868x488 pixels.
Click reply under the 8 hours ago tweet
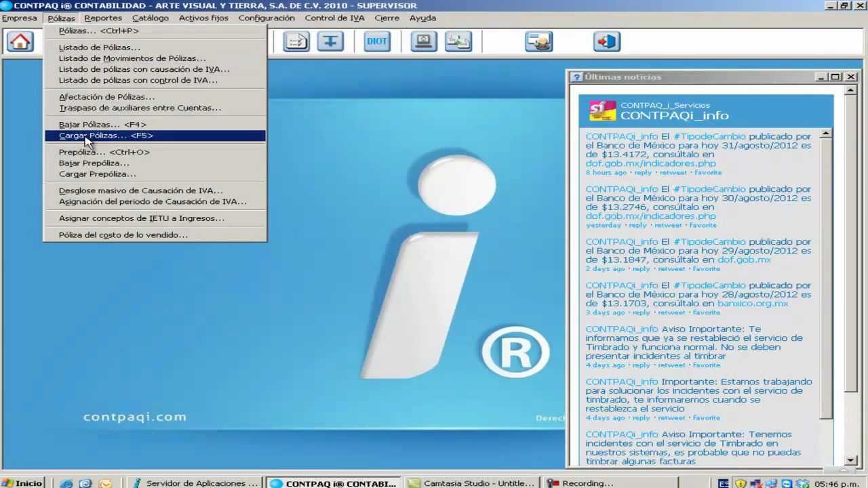(643, 172)
